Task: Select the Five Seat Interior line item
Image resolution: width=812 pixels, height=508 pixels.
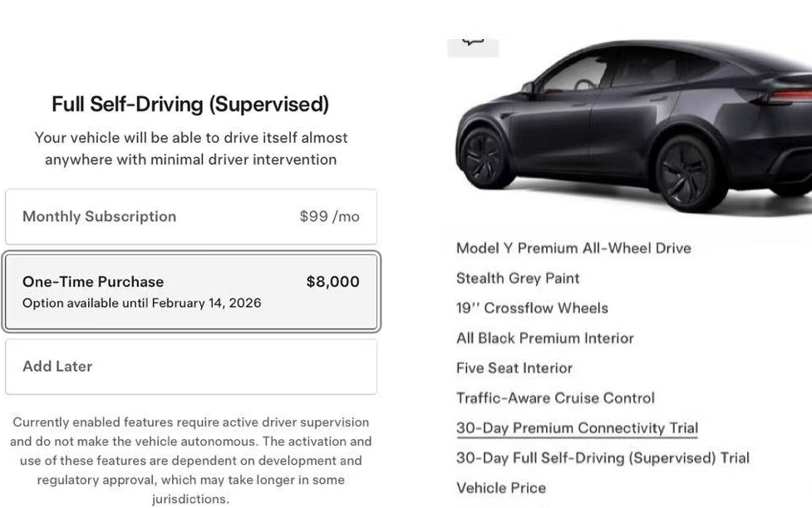Action: 514,368
